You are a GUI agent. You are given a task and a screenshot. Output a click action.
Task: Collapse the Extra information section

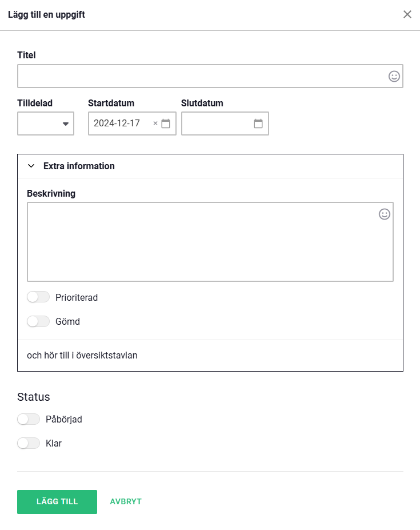(31, 166)
